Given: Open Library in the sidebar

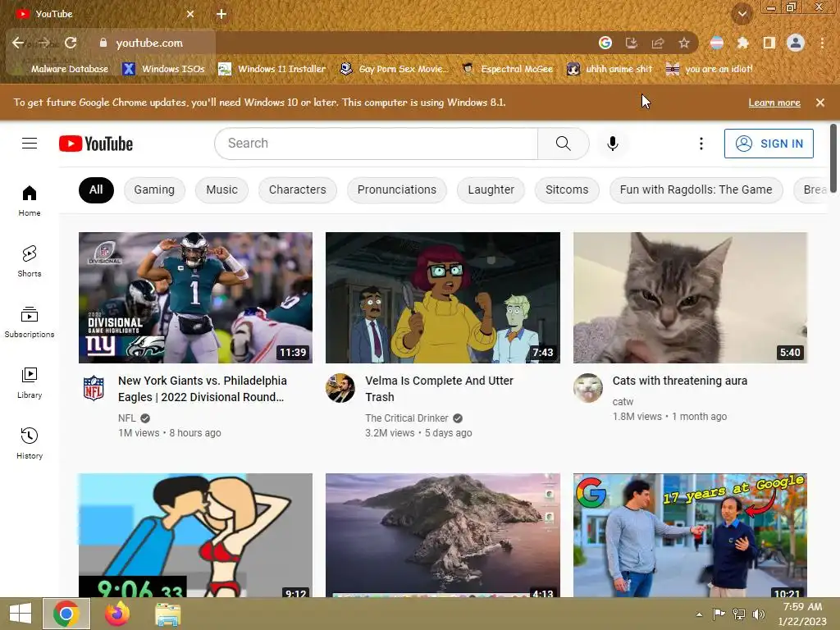Looking at the screenshot, I should point(30,383).
